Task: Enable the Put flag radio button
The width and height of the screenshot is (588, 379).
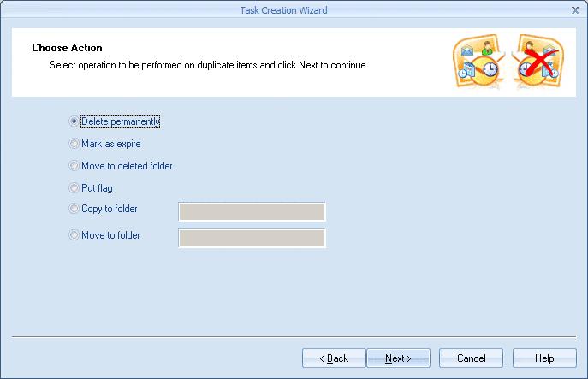Action: 74,188
